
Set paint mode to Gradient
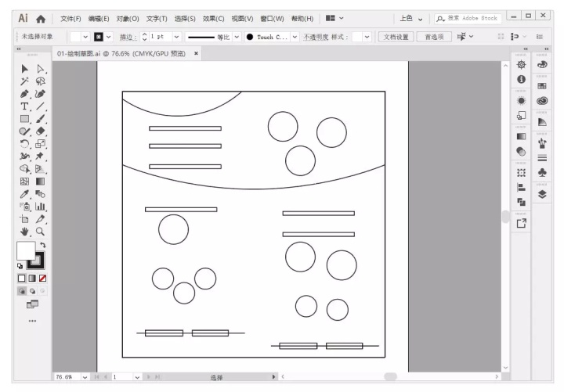point(32,278)
